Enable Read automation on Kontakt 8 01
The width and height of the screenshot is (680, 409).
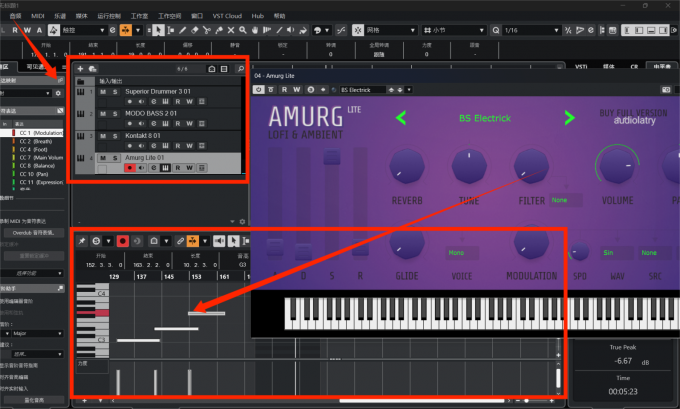coord(178,146)
